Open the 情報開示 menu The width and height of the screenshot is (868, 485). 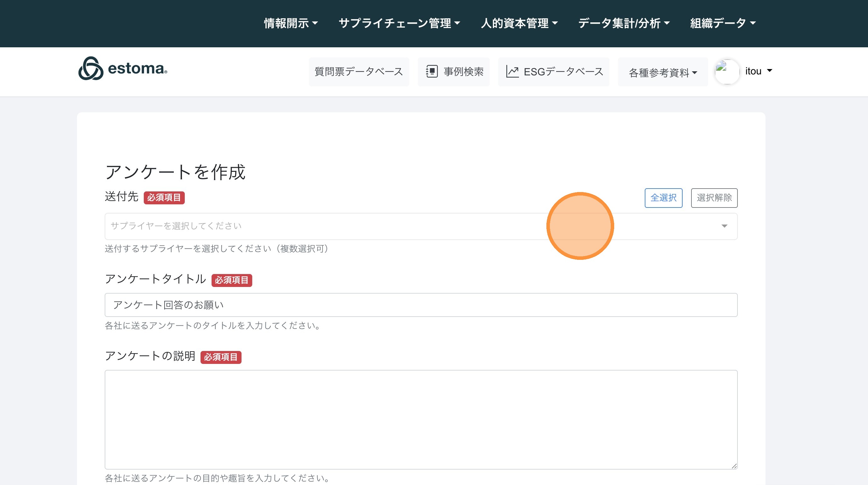coord(290,23)
